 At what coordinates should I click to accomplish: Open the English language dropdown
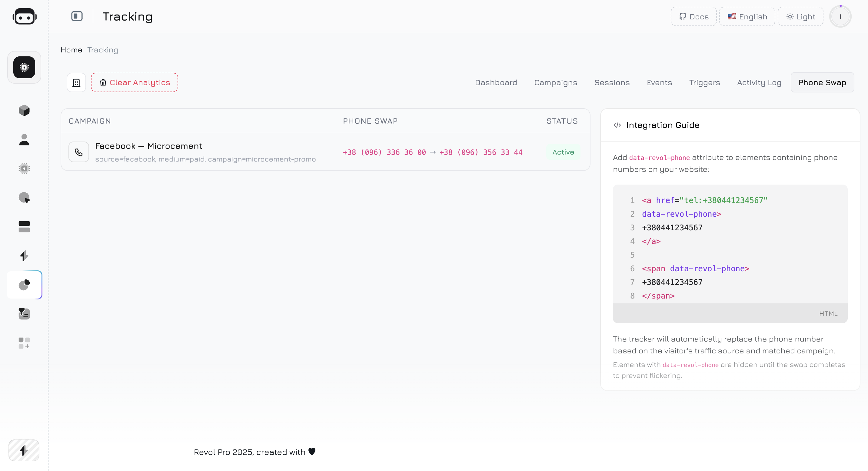tap(747, 17)
